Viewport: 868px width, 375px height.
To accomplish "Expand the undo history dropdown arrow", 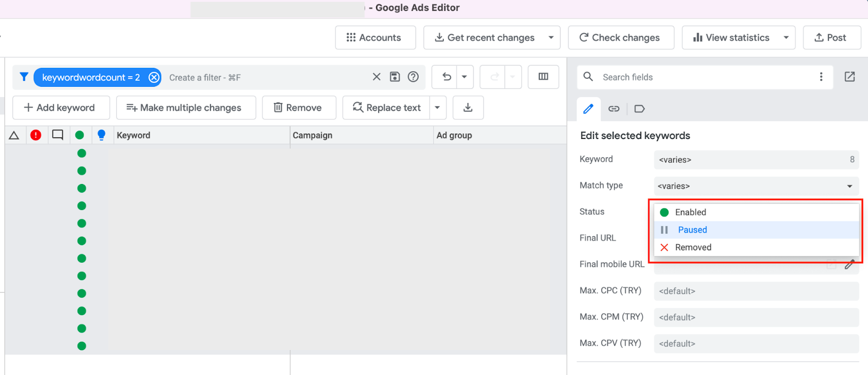I will click(465, 77).
